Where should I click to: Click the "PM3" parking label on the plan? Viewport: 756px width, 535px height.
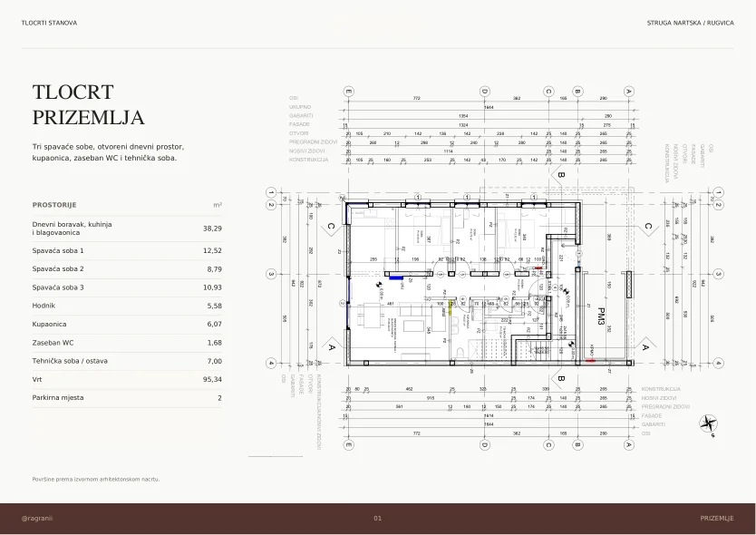tap(601, 316)
